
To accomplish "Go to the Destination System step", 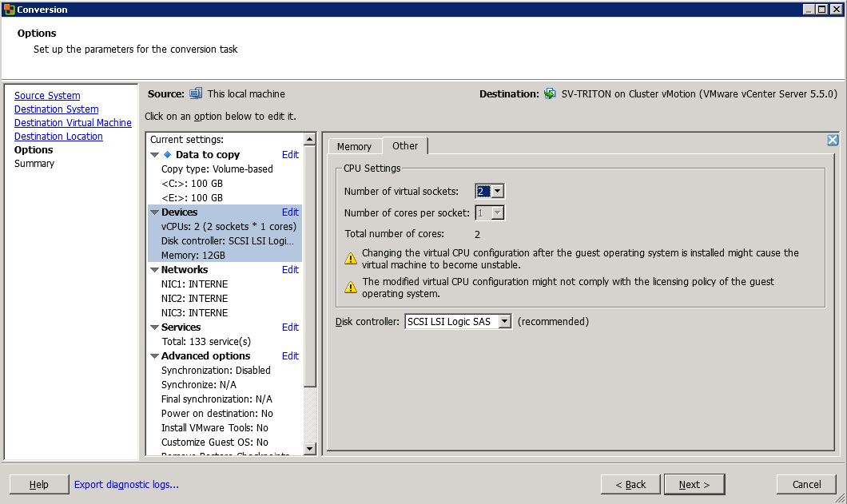I will point(56,109).
